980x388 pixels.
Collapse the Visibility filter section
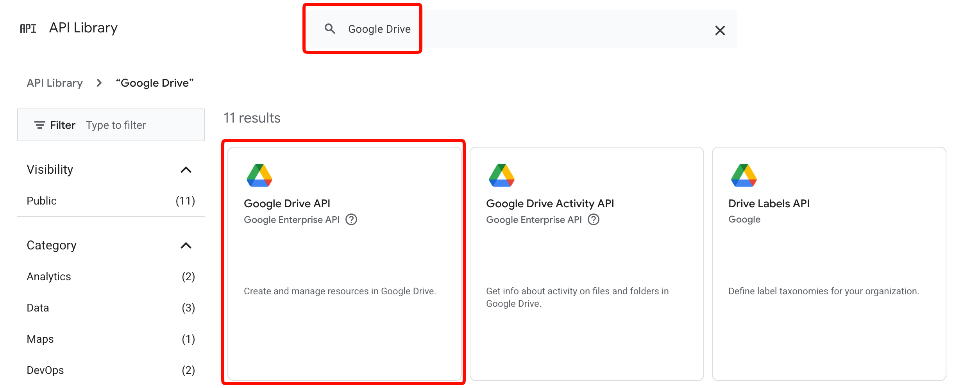[186, 170]
